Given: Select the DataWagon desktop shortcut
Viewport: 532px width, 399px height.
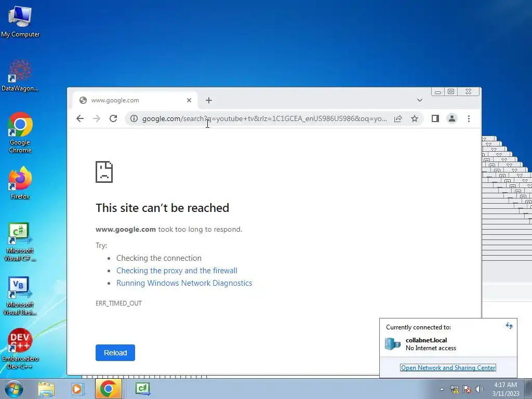Looking at the screenshot, I should point(20,76).
